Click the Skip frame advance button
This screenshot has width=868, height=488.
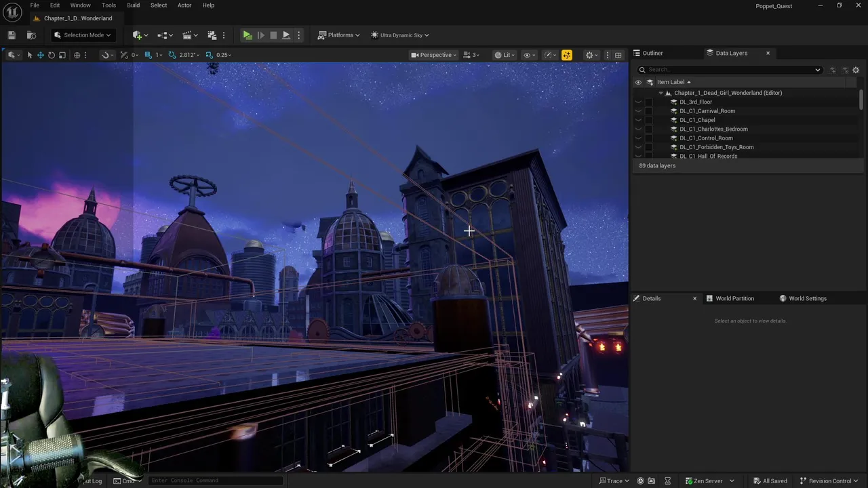(260, 35)
